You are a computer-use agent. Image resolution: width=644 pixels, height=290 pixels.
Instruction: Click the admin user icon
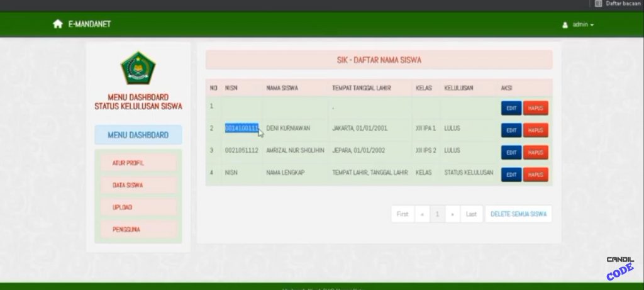coord(565,25)
